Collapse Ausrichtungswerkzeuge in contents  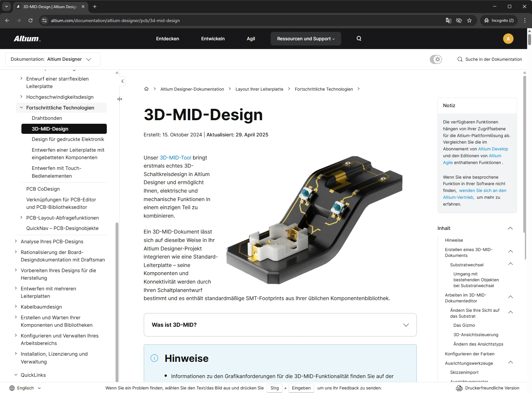click(511, 362)
